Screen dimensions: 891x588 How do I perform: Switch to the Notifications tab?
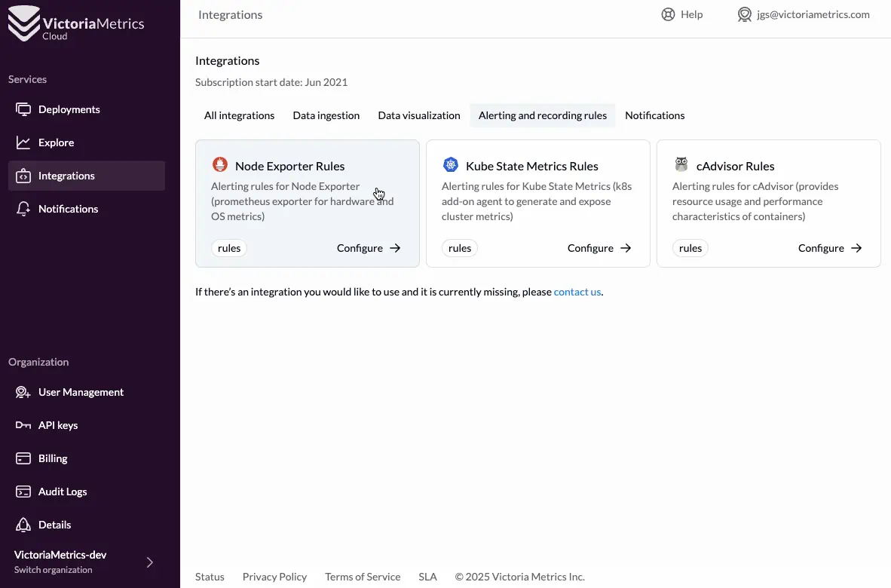tap(654, 116)
